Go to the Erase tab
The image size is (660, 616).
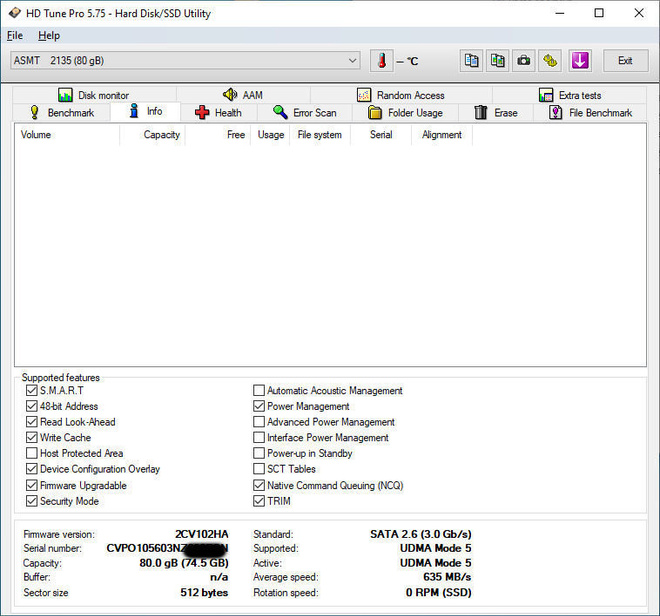(496, 113)
